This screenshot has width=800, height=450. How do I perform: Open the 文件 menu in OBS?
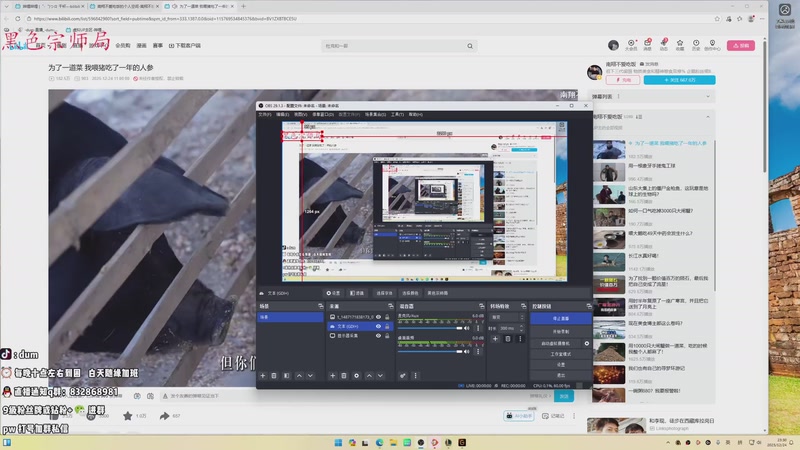point(265,114)
